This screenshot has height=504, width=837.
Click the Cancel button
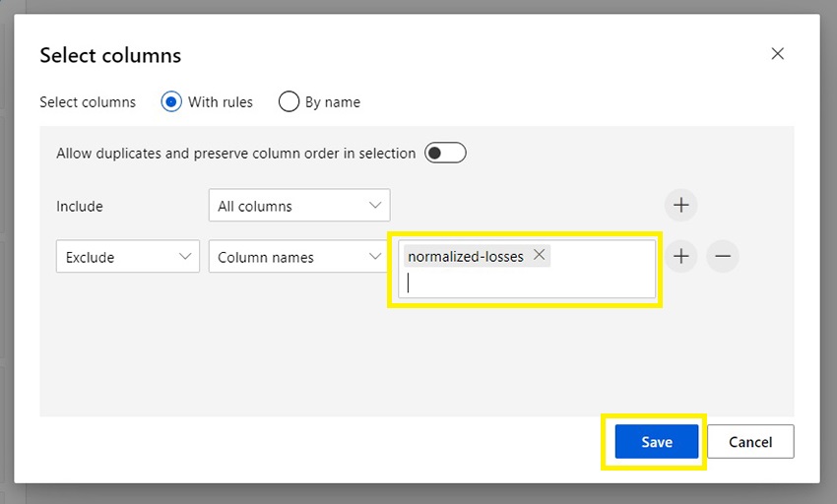(x=750, y=442)
